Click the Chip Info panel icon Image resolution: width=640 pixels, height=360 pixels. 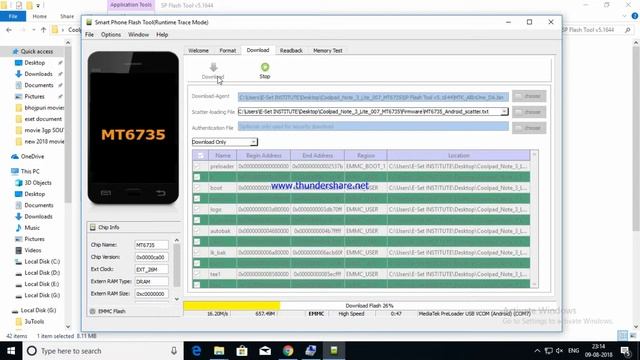(x=93, y=227)
